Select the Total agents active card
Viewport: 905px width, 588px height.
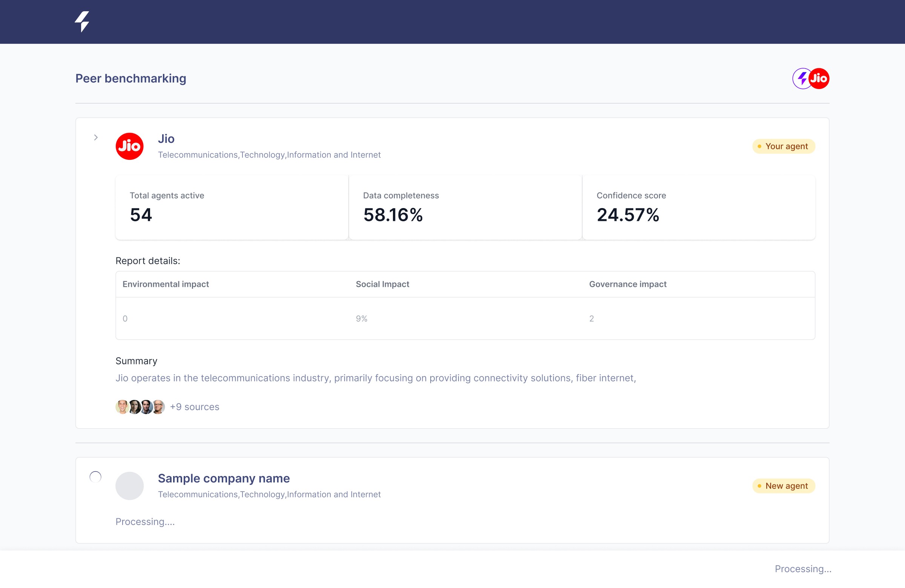[x=232, y=208]
